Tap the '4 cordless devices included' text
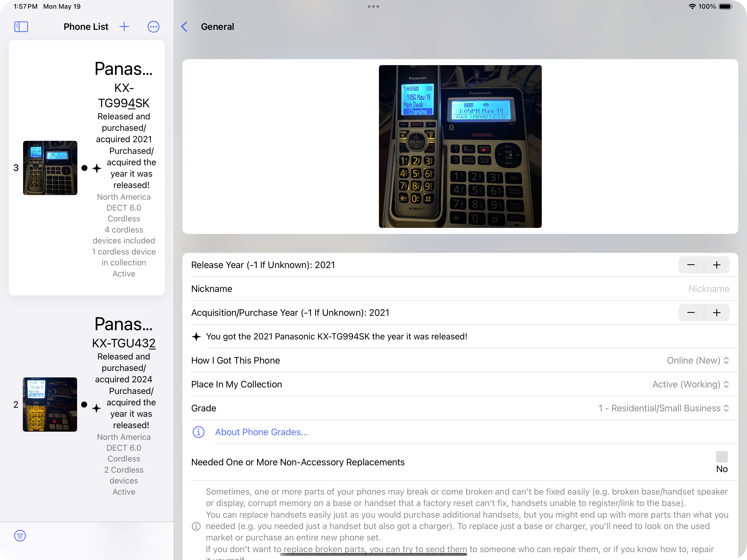This screenshot has height=560, width=747. pyautogui.click(x=124, y=235)
